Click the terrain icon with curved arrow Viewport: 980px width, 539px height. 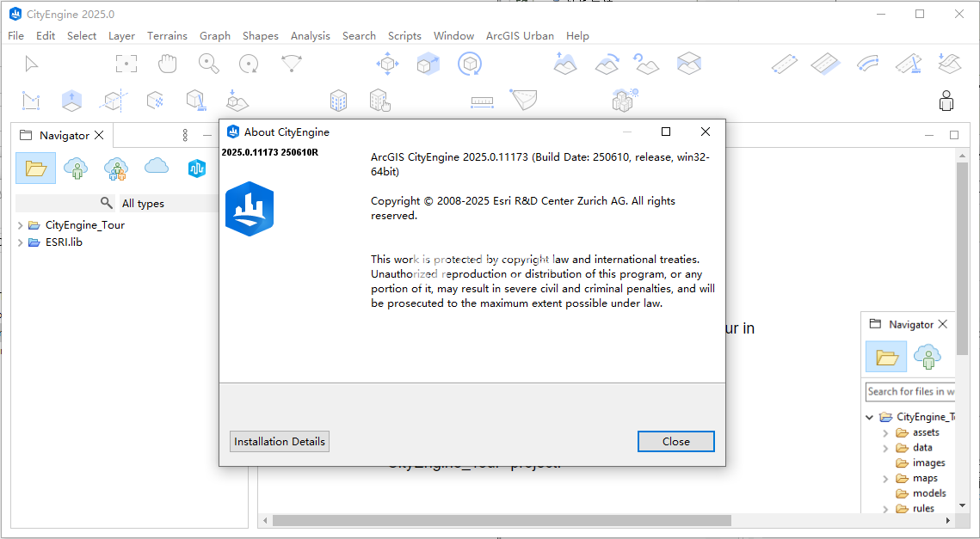click(607, 64)
